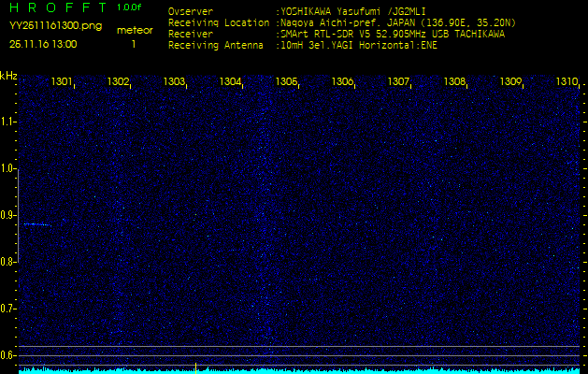Screen dimensions: 588x374
Task: Click the 1303 time marker
Action: tap(174, 82)
